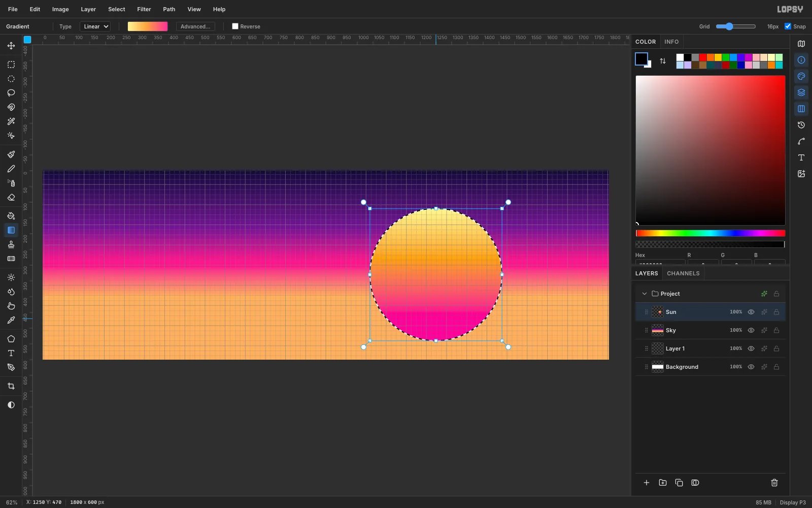This screenshot has height=508, width=812.
Task: Lock the Sun layer
Action: pos(776,312)
